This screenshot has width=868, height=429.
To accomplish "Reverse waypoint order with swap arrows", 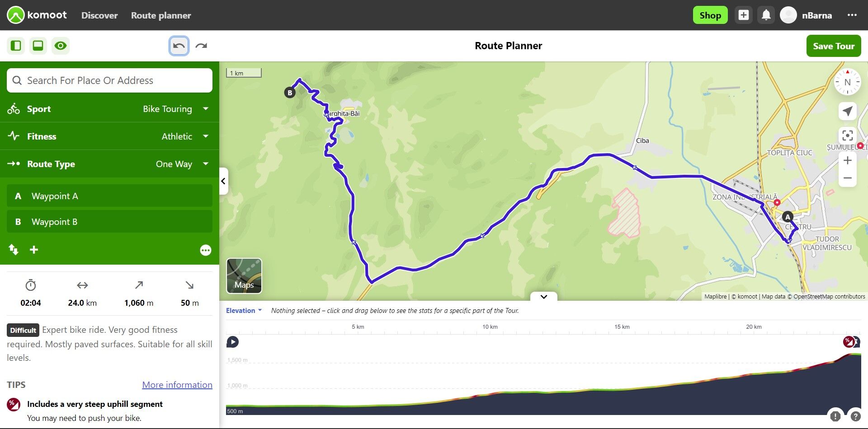I will click(x=14, y=250).
